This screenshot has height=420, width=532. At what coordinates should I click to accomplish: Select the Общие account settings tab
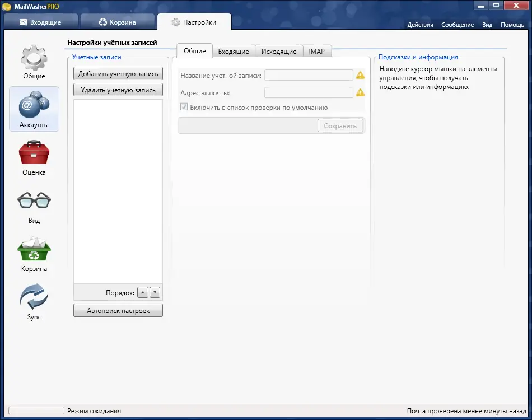[x=195, y=51]
